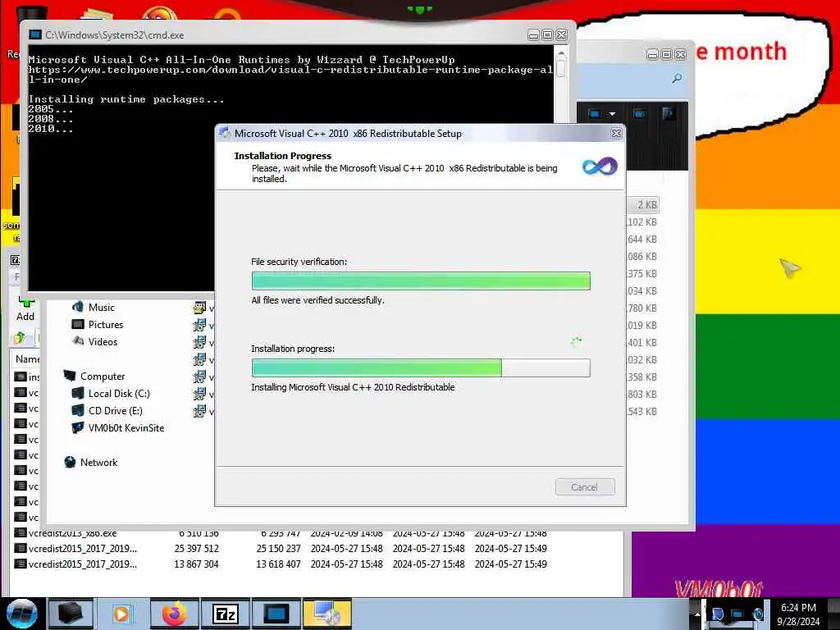The width and height of the screenshot is (840, 630).
Task: Open the change-view dropdown arrow in Explorer
Action: (x=612, y=114)
